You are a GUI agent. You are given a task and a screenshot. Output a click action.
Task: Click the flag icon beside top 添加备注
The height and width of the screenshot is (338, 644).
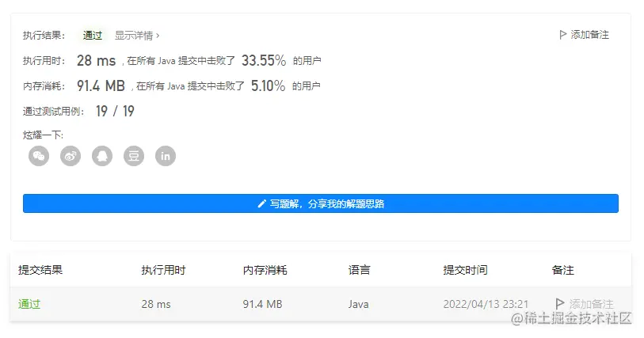tap(562, 35)
